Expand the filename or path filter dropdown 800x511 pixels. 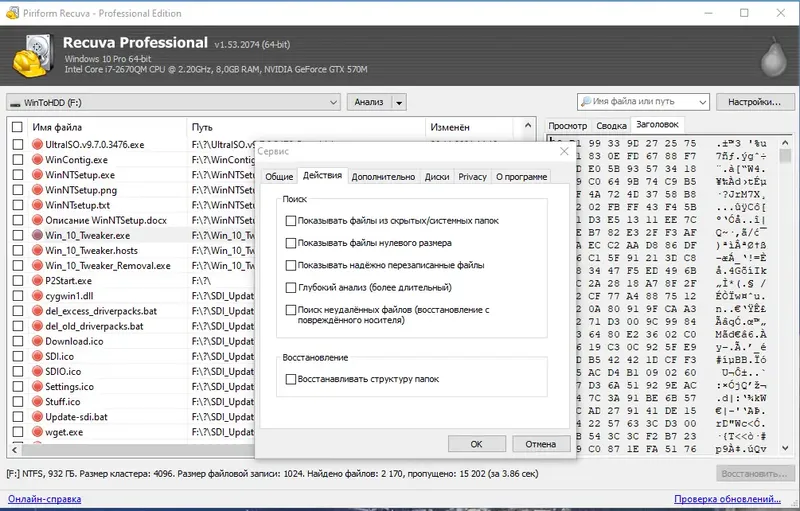(x=703, y=102)
